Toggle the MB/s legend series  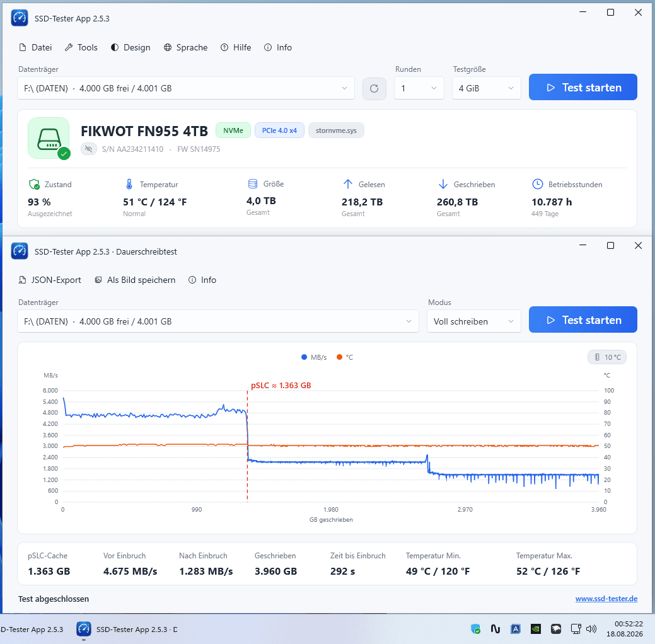click(x=314, y=357)
